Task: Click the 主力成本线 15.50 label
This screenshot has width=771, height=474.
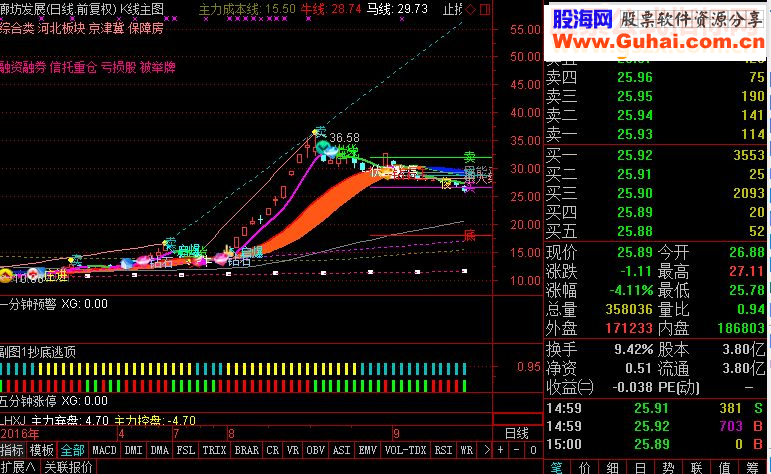Action: tap(247, 9)
